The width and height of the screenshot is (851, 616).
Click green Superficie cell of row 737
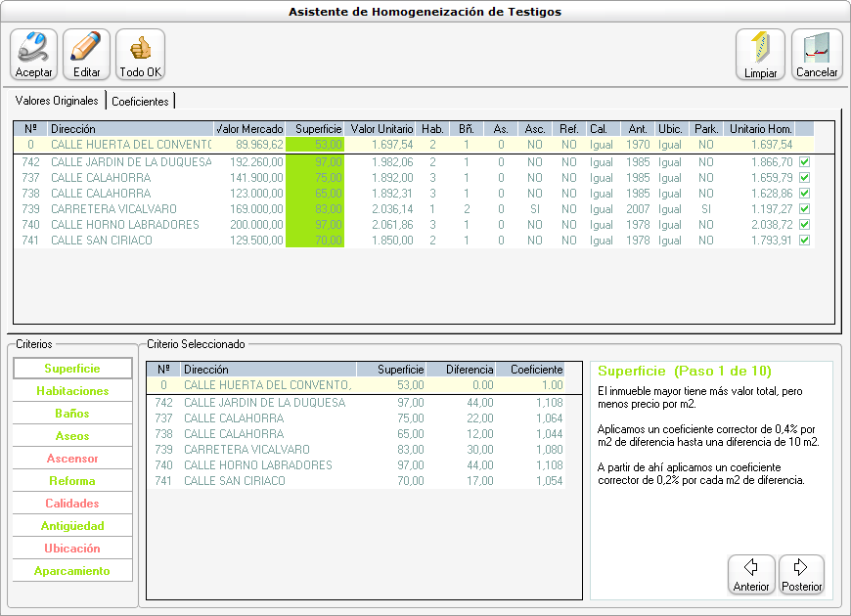pyautogui.click(x=315, y=178)
